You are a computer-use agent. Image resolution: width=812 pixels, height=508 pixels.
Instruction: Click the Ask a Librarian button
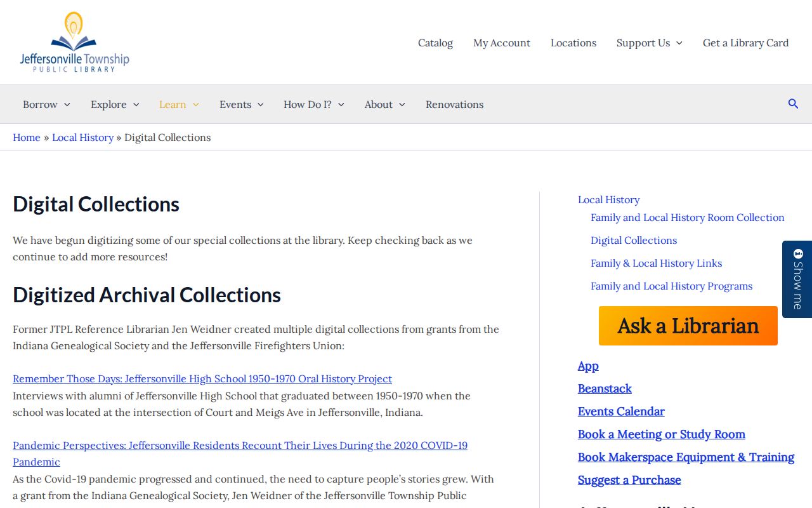688,326
